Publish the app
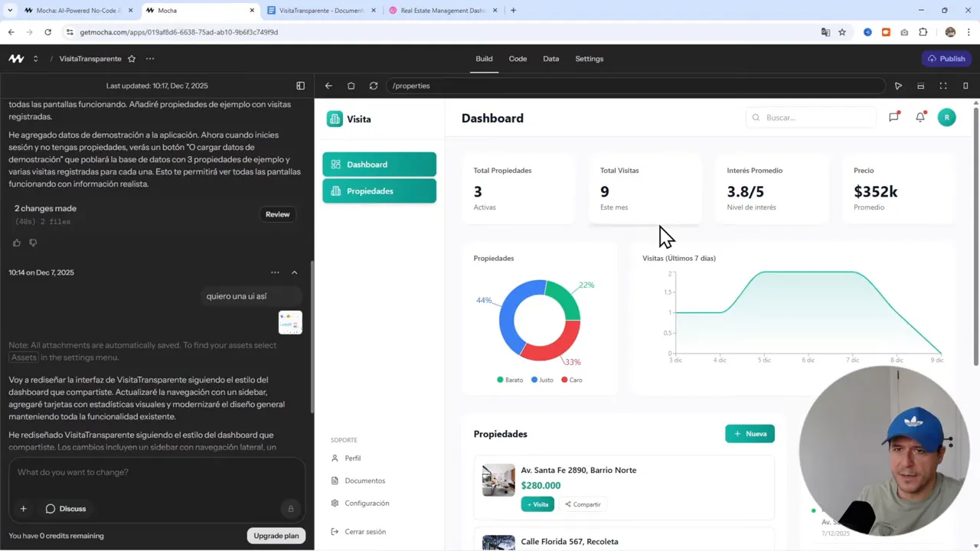Image resolution: width=980 pixels, height=551 pixels. coord(946,58)
